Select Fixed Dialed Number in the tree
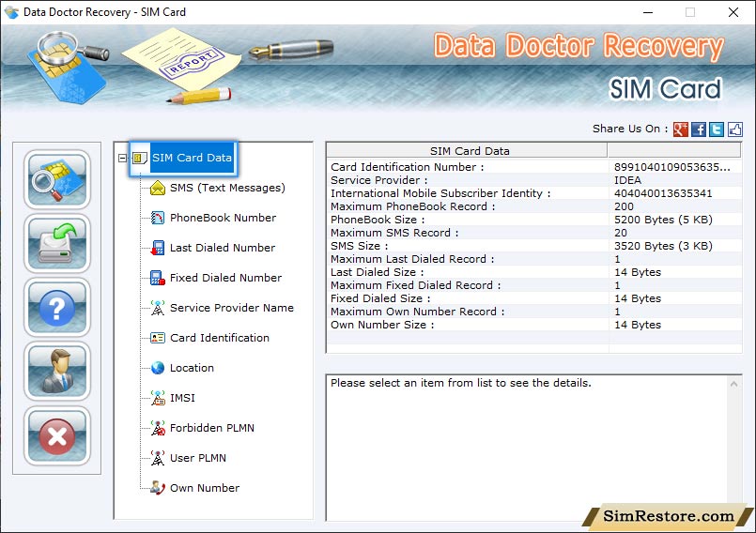756x533 pixels. point(225,278)
